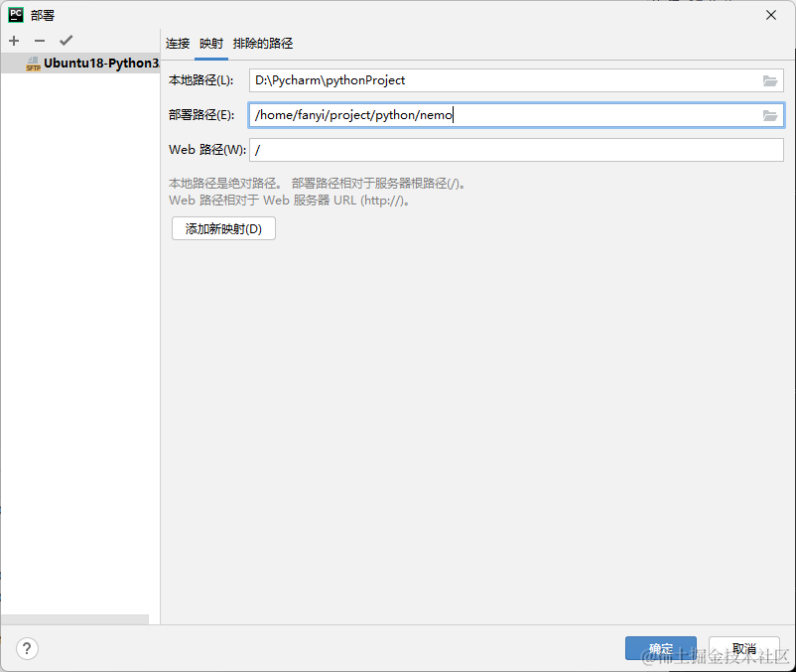Switch to the 连接 tab
Screen dimensions: 796x672
coord(178,44)
